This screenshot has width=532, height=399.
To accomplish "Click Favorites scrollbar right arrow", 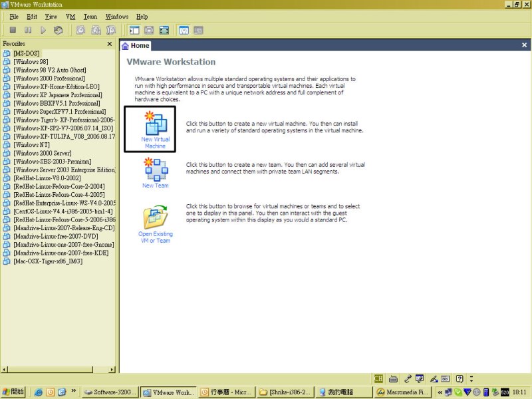I will pos(112,370).
